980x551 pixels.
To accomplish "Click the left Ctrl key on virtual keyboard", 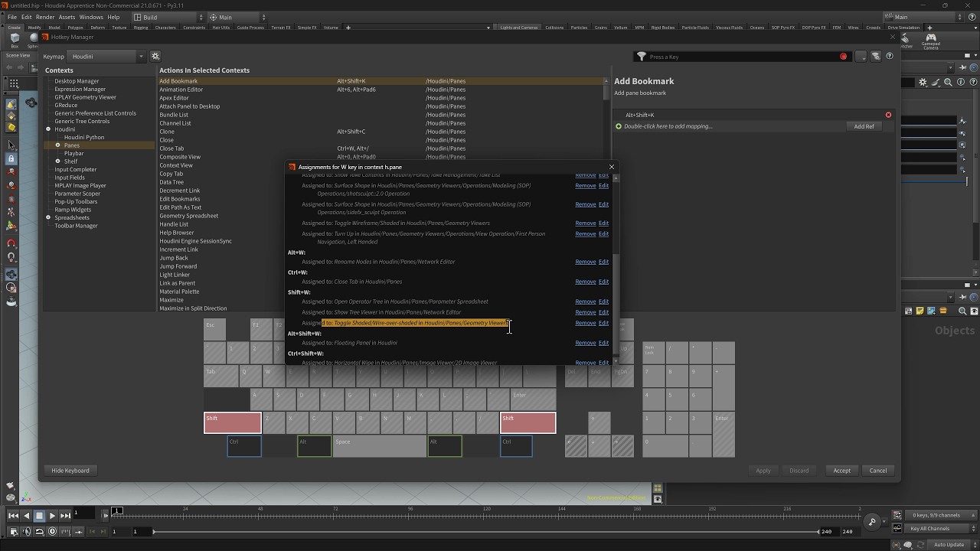I will [244, 446].
